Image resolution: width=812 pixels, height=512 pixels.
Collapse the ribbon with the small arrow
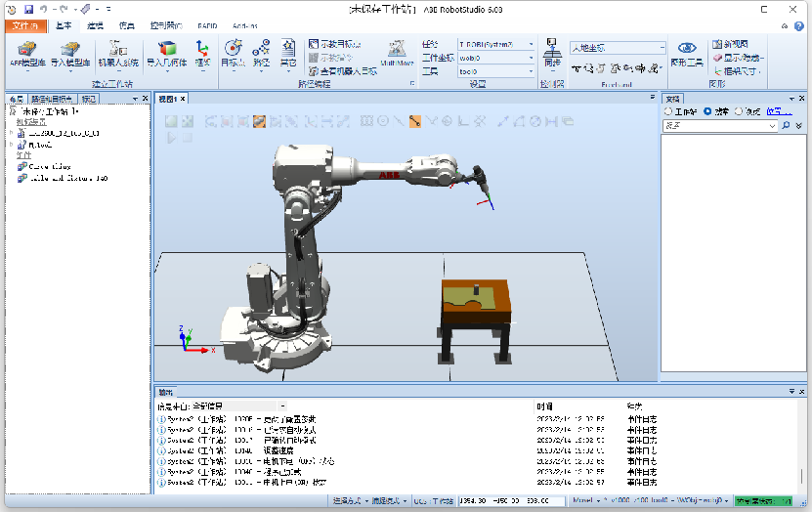[785, 25]
